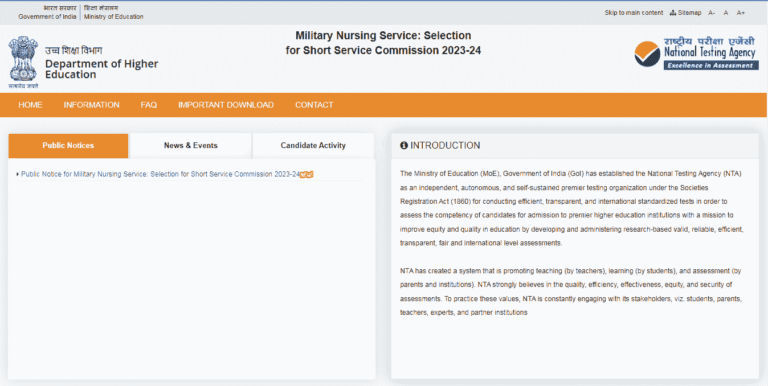The height and width of the screenshot is (386, 768).
Task: Click the Ministry of Education text
Action: tap(114, 17)
